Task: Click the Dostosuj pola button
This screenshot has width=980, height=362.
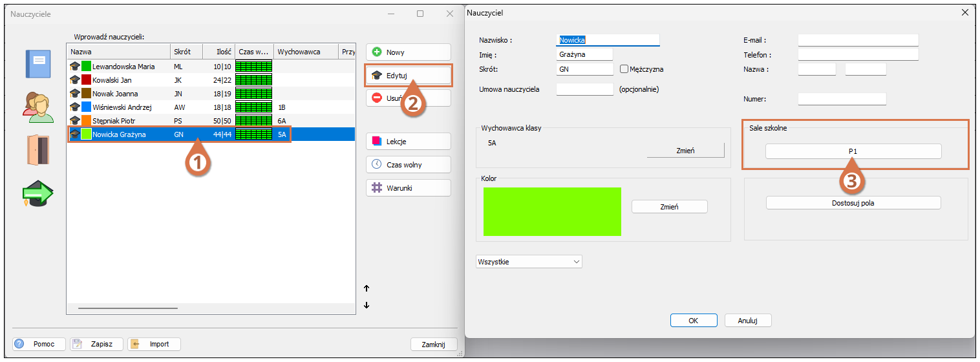Action: [x=853, y=203]
